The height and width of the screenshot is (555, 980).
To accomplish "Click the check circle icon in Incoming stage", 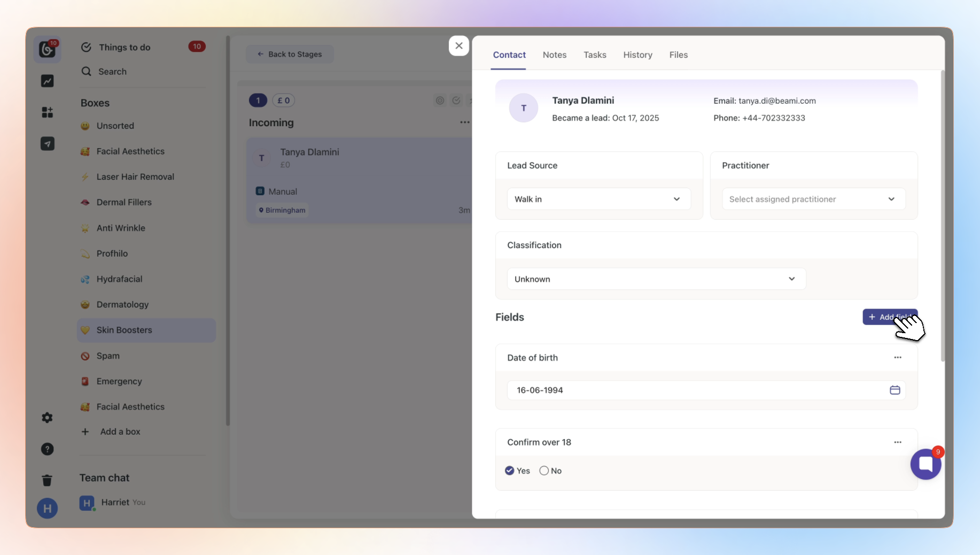I will coord(456,101).
